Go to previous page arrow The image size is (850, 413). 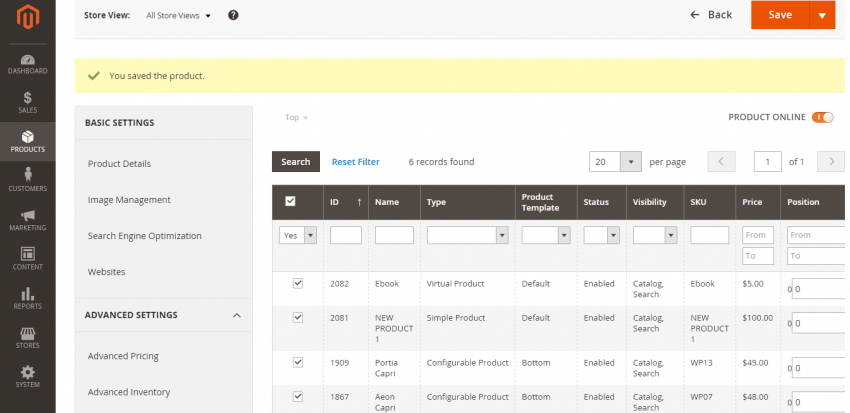click(x=722, y=162)
